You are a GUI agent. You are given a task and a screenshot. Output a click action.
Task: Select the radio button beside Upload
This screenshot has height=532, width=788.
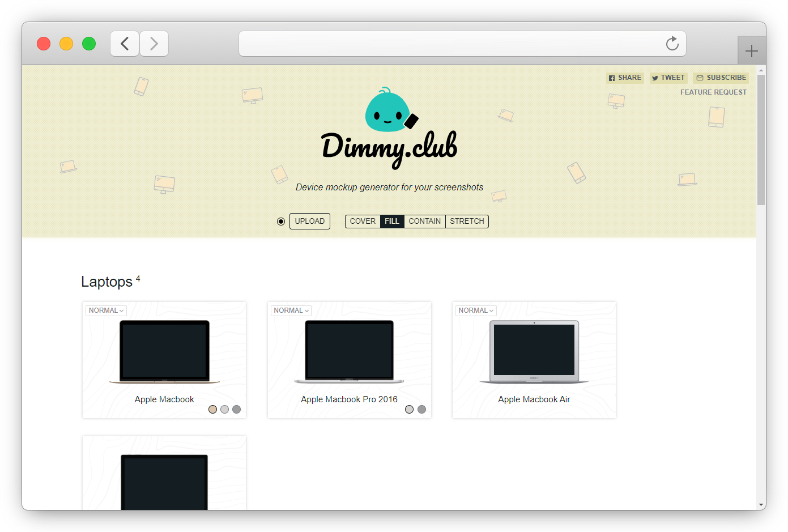(x=281, y=222)
